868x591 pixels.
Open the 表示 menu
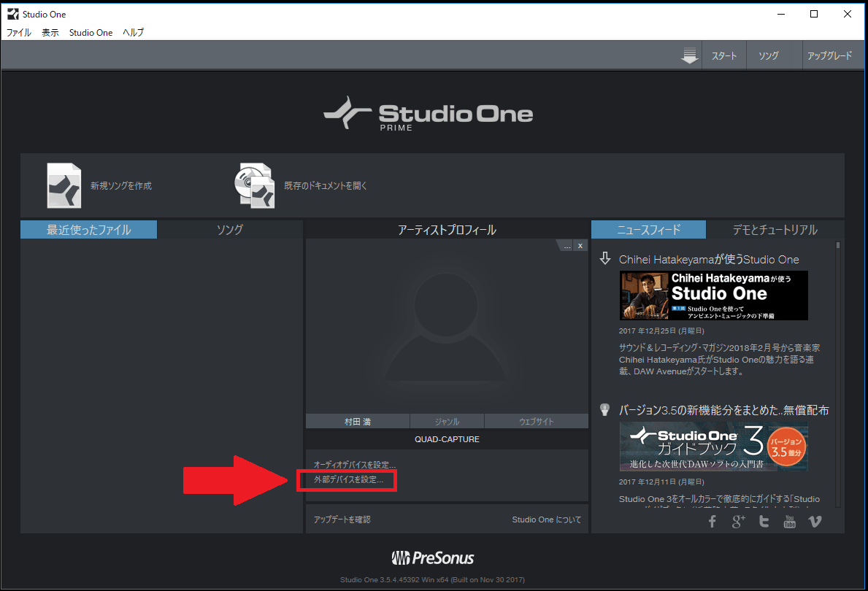click(x=50, y=33)
